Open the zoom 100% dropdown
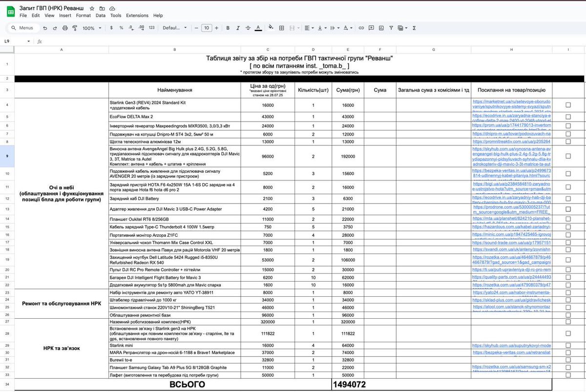The width and height of the screenshot is (586, 392). pyautogui.click(x=91, y=28)
